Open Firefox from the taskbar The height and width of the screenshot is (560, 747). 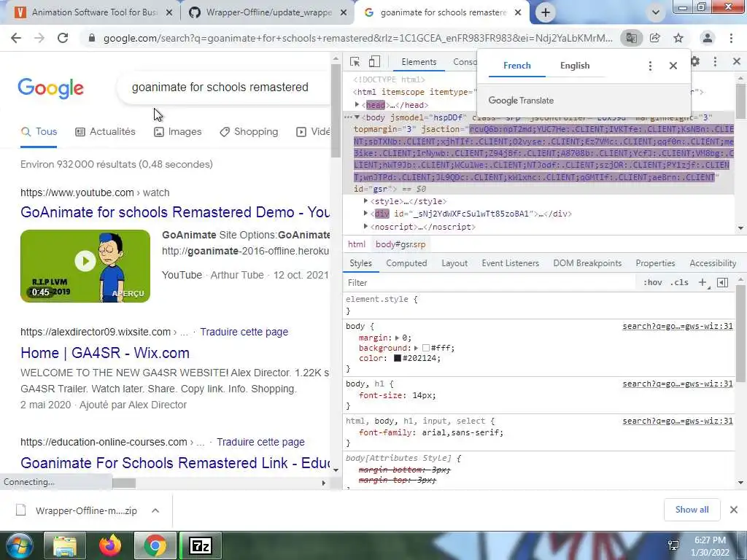pos(110,545)
